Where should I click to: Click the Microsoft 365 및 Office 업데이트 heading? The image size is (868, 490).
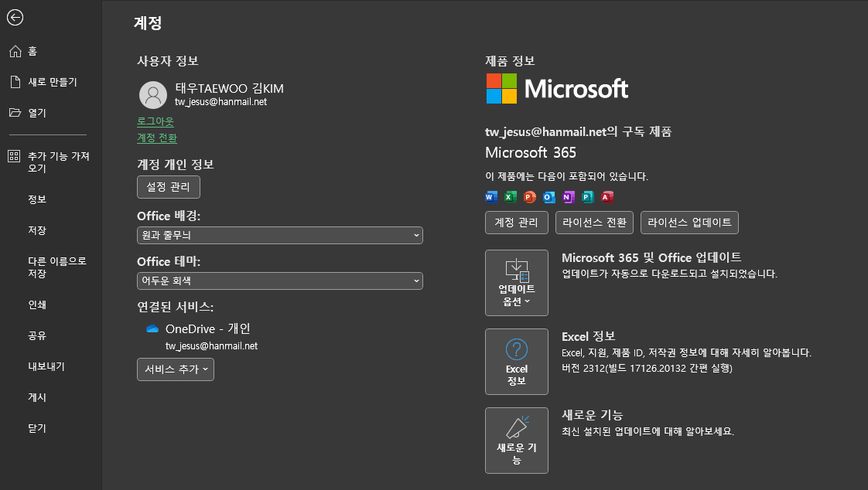point(651,257)
